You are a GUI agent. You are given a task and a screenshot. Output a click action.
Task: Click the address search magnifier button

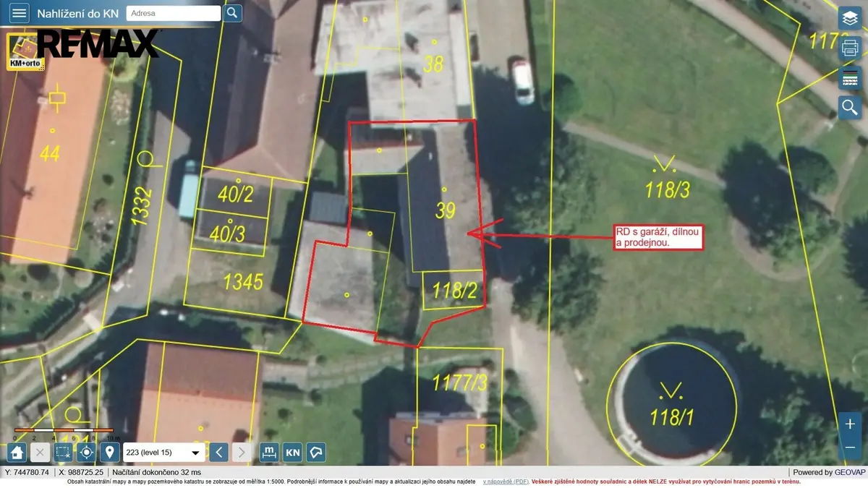click(x=232, y=13)
